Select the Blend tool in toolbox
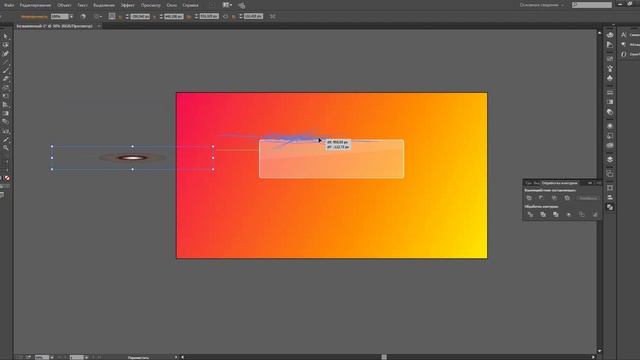 (6, 122)
